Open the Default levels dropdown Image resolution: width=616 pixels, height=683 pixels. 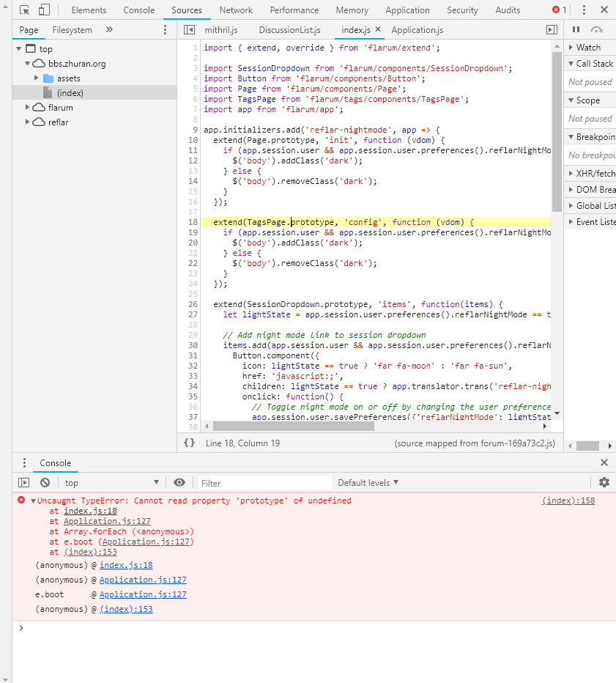click(x=368, y=482)
